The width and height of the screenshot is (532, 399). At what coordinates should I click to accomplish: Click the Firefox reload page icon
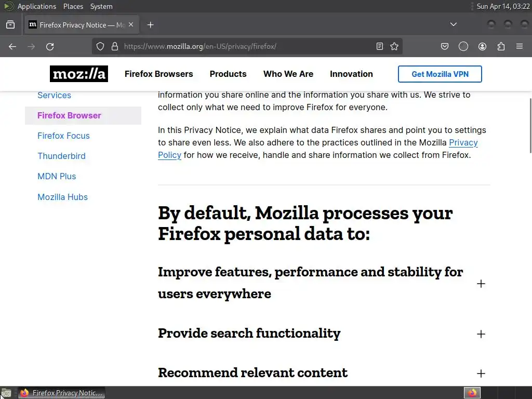pyautogui.click(x=50, y=46)
